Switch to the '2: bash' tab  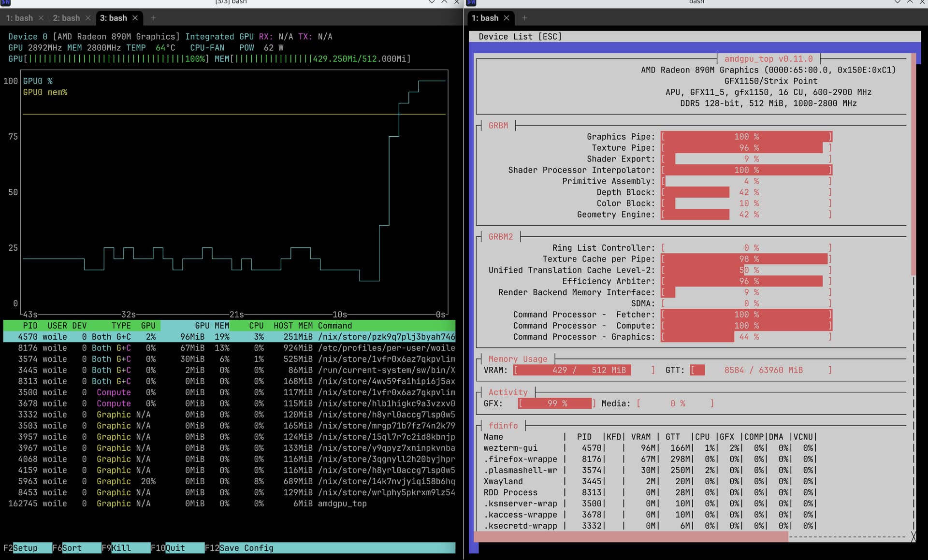(x=66, y=18)
